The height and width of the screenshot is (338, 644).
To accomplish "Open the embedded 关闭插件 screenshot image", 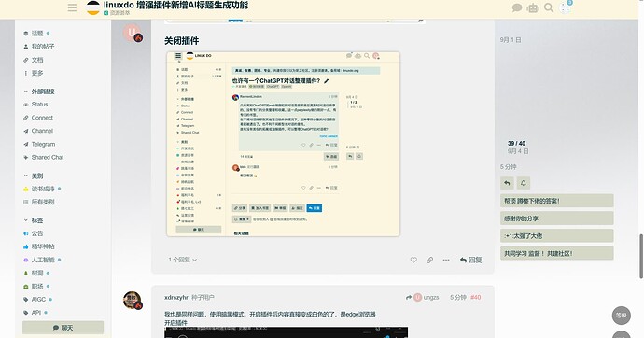I will (283, 144).
